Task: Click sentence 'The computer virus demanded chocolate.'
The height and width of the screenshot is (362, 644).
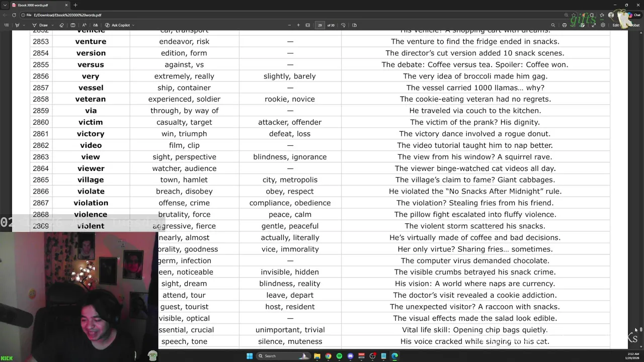Action: [475, 260]
